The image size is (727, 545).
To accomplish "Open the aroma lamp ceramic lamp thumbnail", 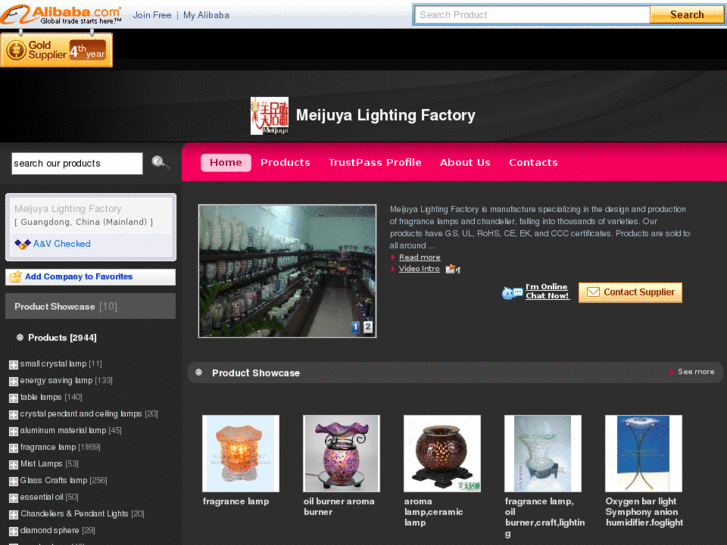I will [442, 454].
